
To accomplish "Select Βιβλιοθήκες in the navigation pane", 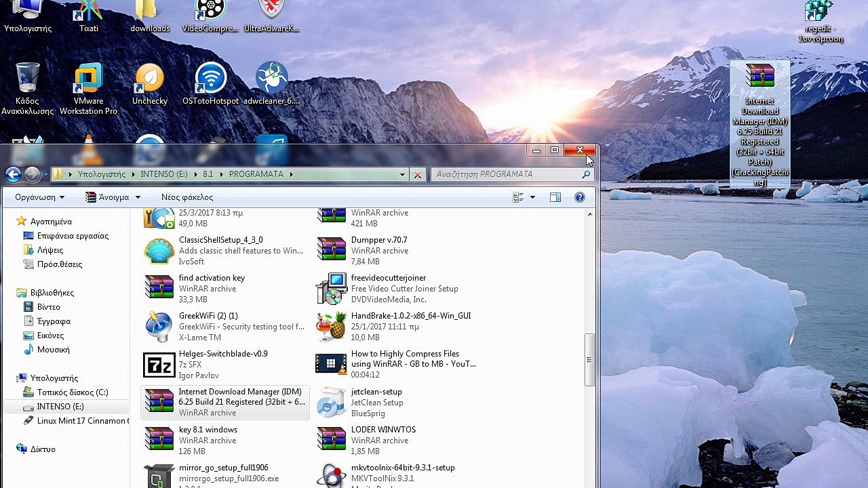I will pos(52,293).
